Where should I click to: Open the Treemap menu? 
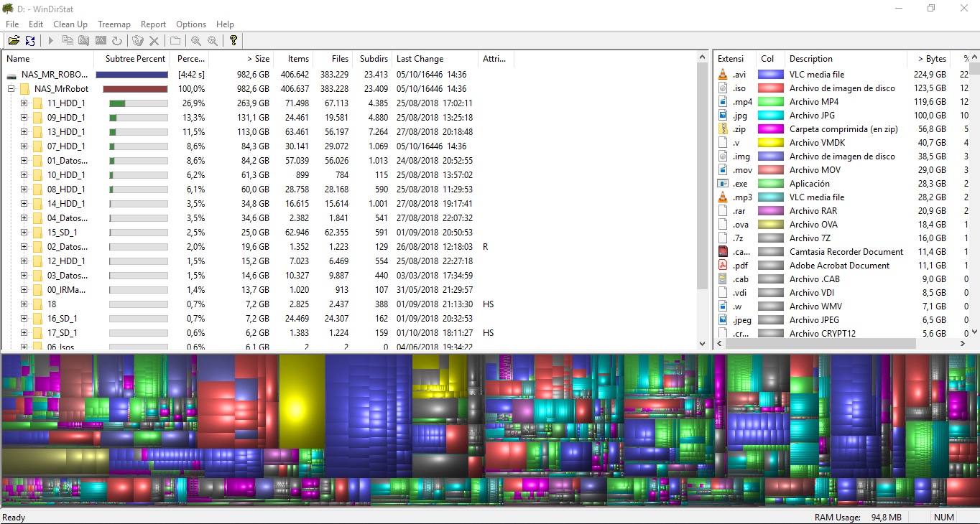pyautogui.click(x=114, y=24)
